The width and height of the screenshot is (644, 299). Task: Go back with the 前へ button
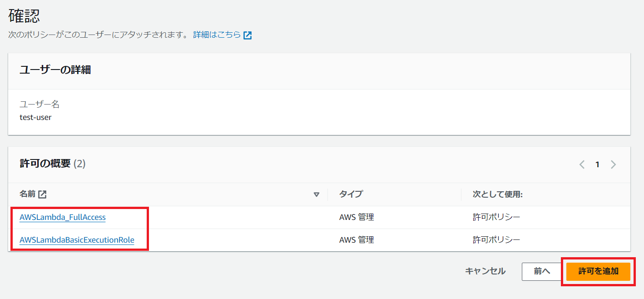point(542,271)
